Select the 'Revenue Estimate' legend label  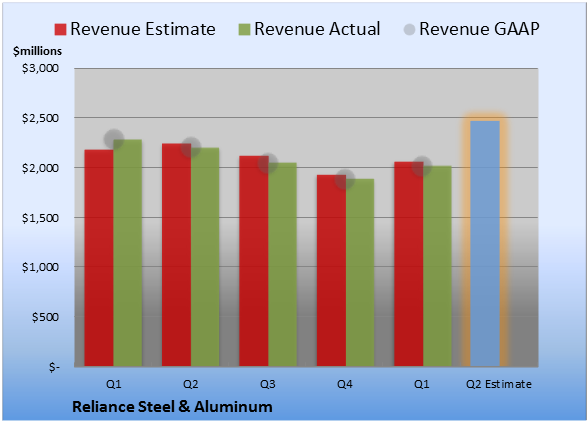(x=143, y=29)
